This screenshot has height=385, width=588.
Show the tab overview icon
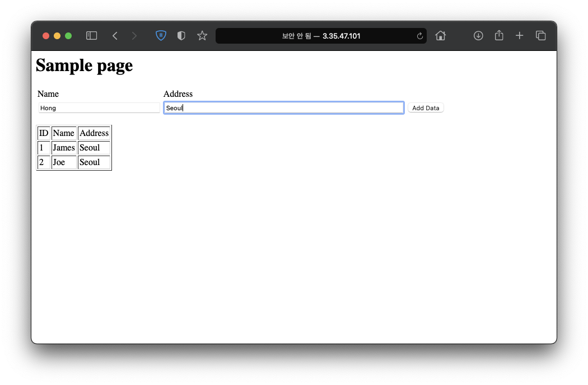[540, 36]
